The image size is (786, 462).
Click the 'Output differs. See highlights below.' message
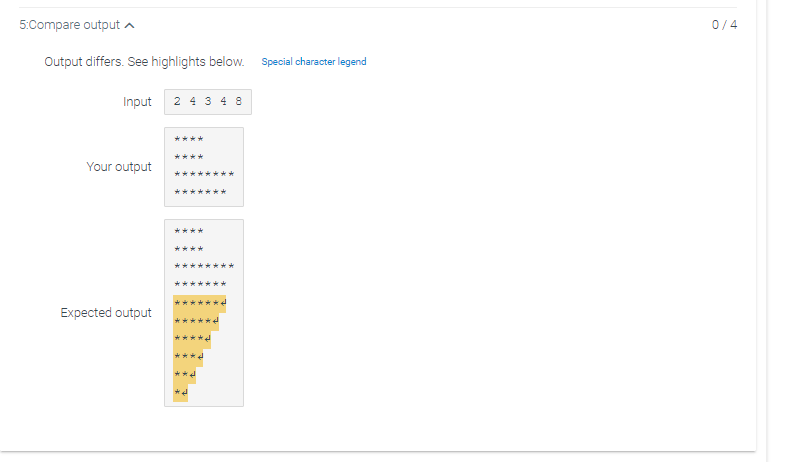[144, 62]
